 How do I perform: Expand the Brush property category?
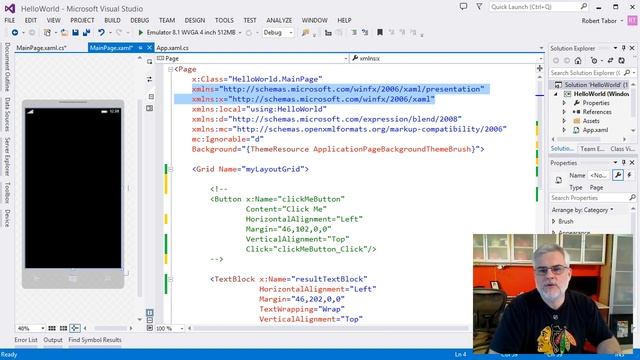(554, 221)
